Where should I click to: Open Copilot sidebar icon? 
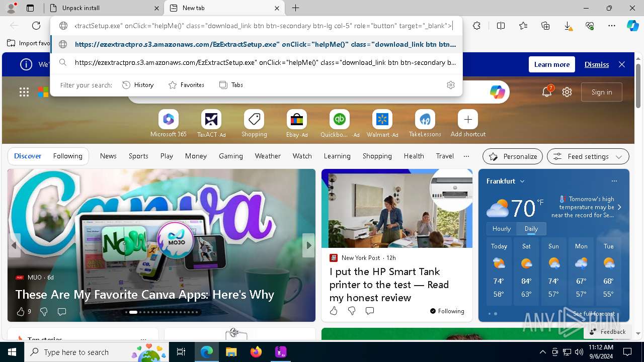point(632,26)
